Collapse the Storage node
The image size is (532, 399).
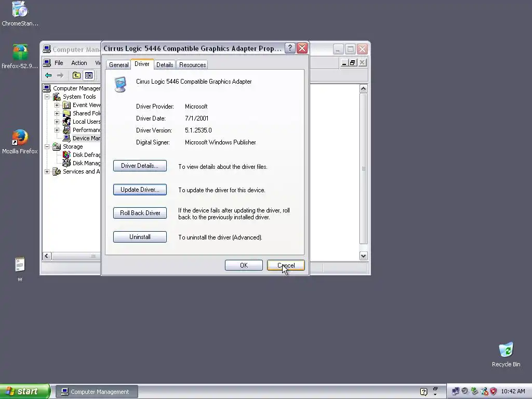point(47,147)
